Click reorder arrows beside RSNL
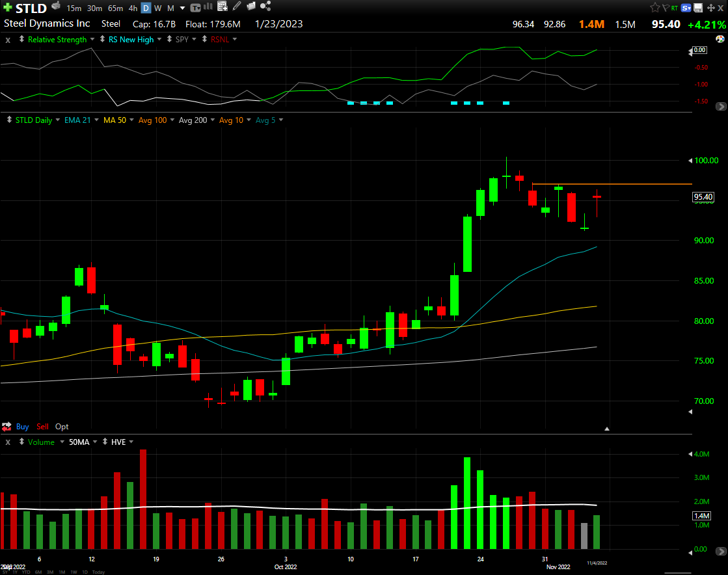Image resolution: width=728 pixels, height=575 pixels. point(204,40)
